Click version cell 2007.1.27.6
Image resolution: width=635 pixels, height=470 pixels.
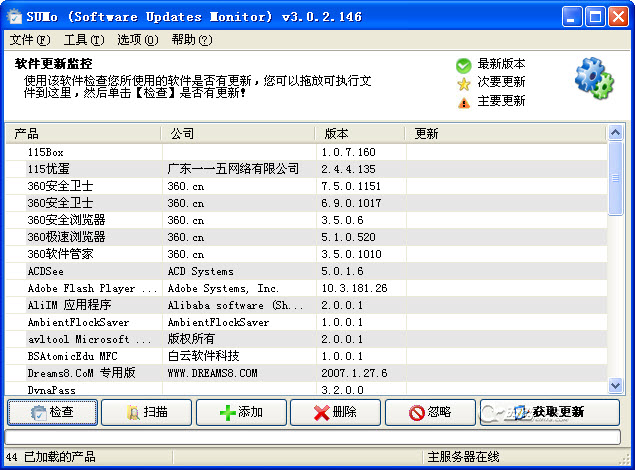pos(354,373)
